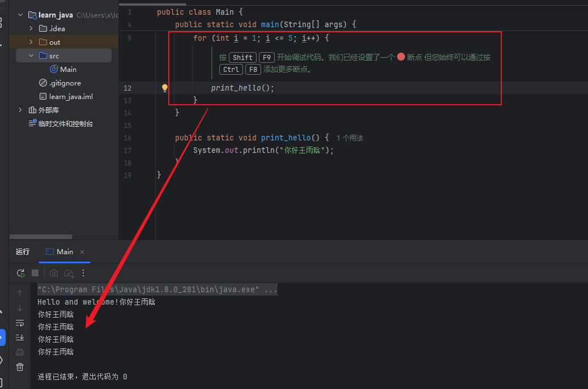588x389 pixels.
Task: Toggle soft-wrap icon in console
Action: (x=20, y=323)
